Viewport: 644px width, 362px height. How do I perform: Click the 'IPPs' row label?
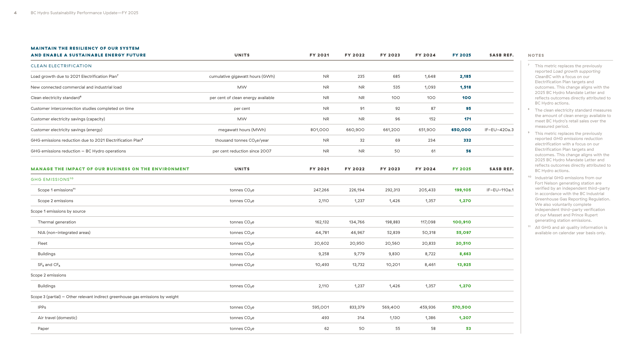(42, 307)
